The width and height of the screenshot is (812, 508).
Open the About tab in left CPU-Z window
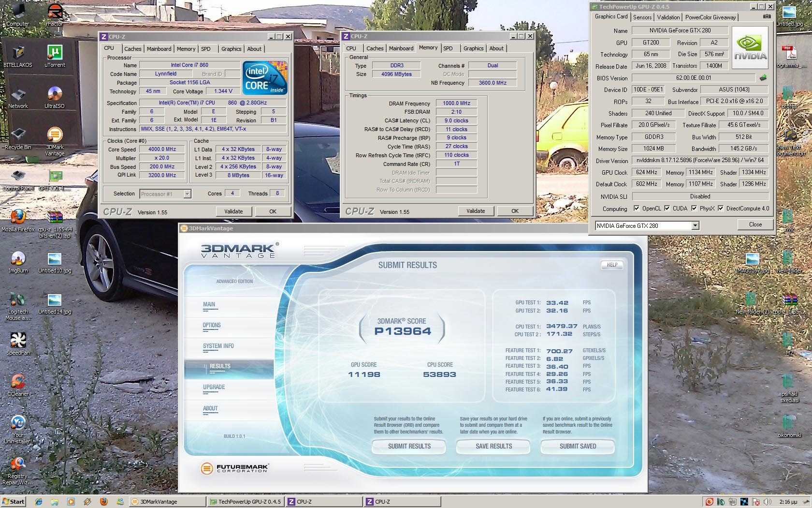pyautogui.click(x=254, y=49)
